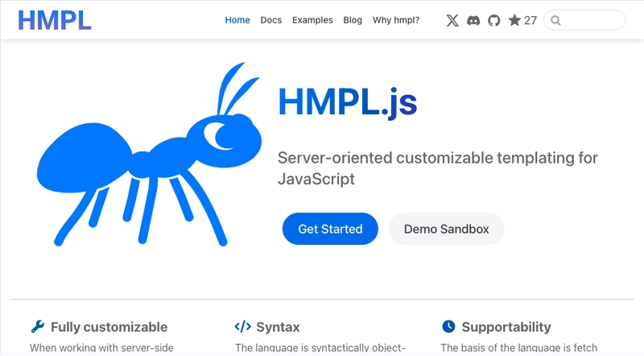Open the Demo Sandbox button
This screenshot has height=356, width=644.
[447, 229]
